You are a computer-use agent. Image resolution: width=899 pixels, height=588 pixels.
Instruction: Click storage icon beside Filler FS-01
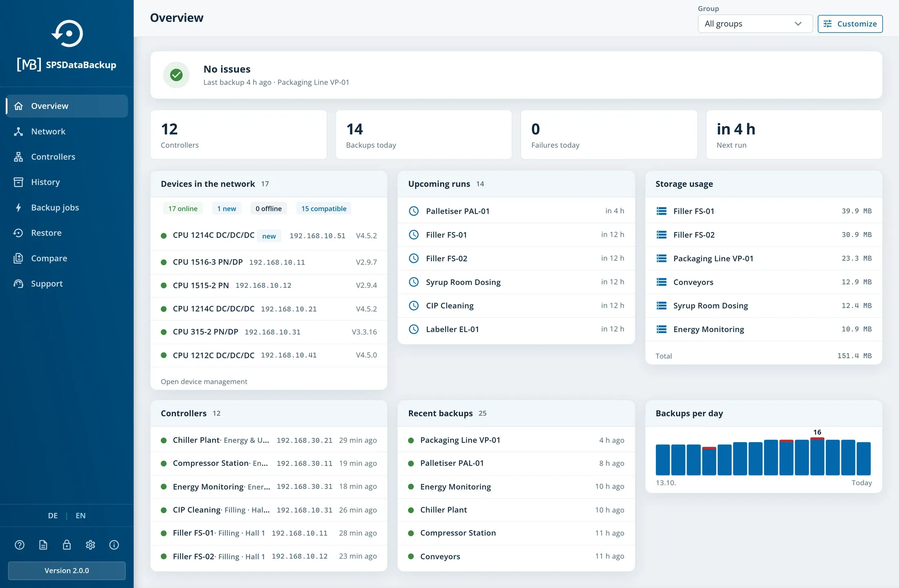tap(662, 211)
